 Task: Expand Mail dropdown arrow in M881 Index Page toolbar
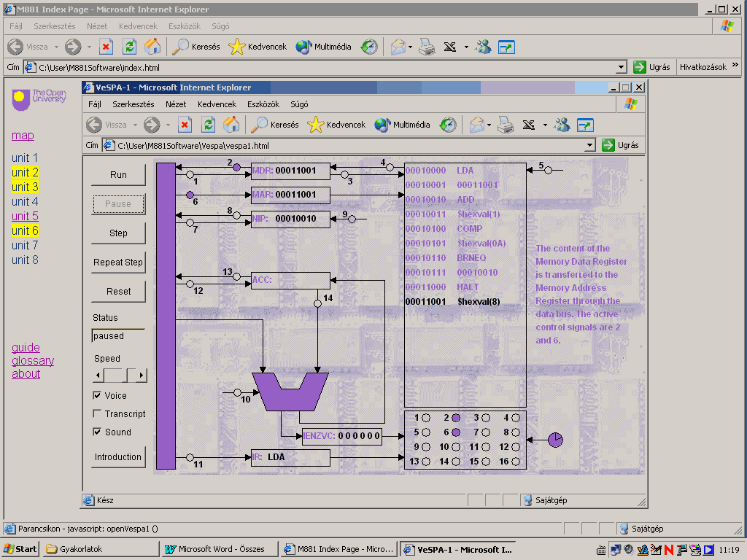point(410,47)
